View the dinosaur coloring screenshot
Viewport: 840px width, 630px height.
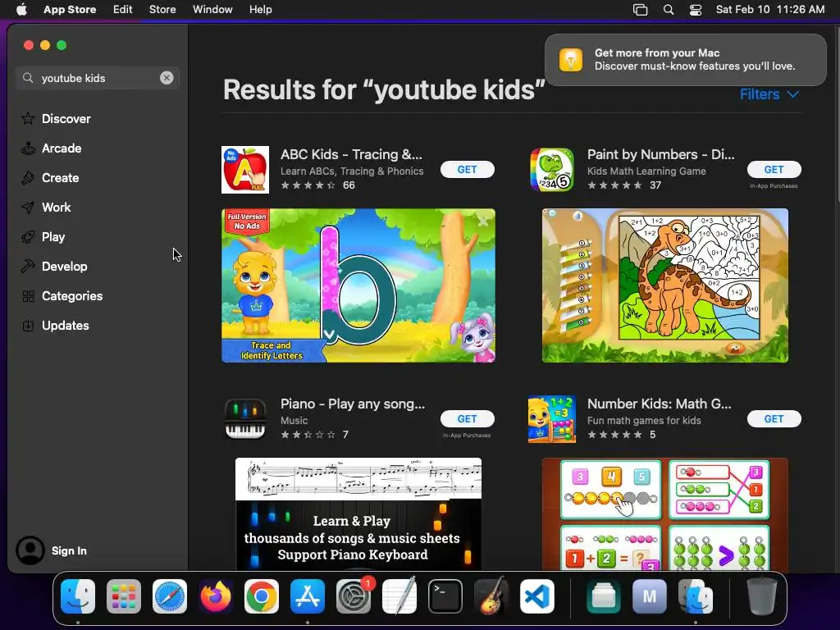pos(664,285)
